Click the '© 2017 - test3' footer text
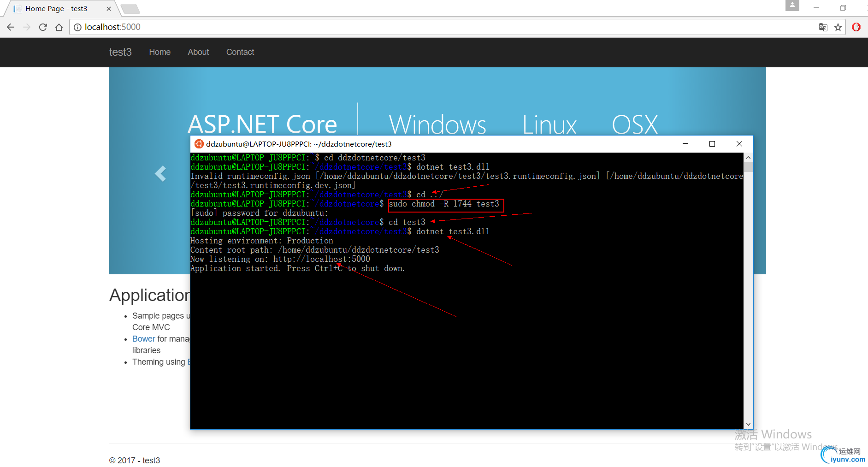The width and height of the screenshot is (868, 467). [x=135, y=461]
